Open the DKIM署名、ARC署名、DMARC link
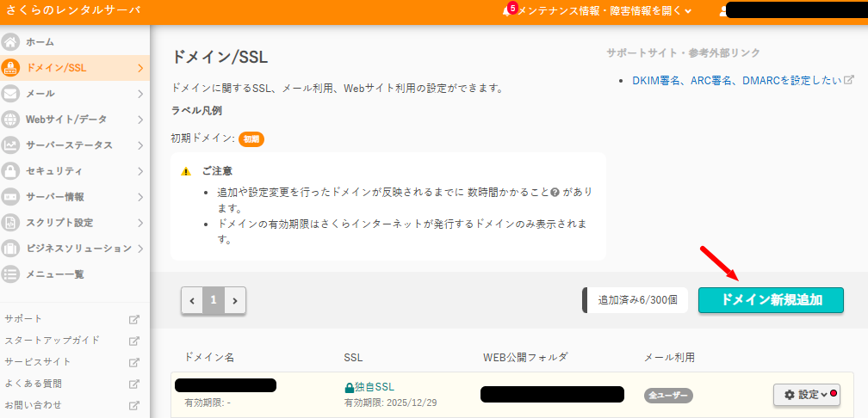 735,80
